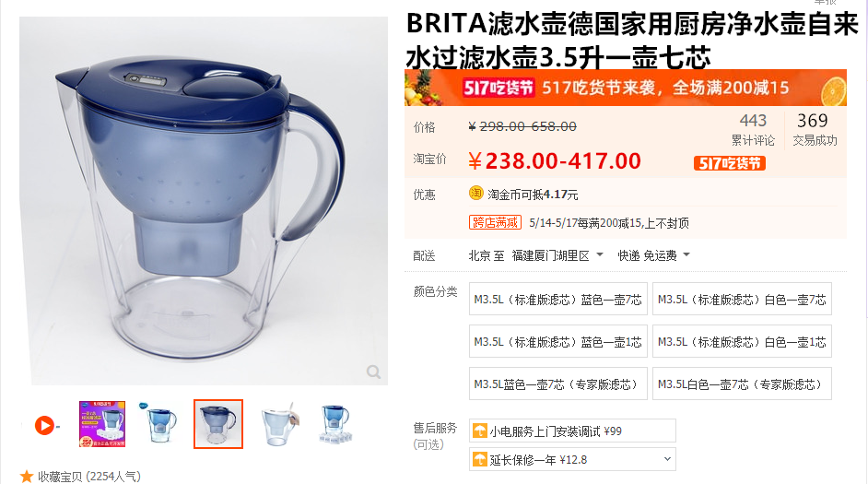Click the 517吃货节 promotion banner

pyautogui.click(x=626, y=88)
